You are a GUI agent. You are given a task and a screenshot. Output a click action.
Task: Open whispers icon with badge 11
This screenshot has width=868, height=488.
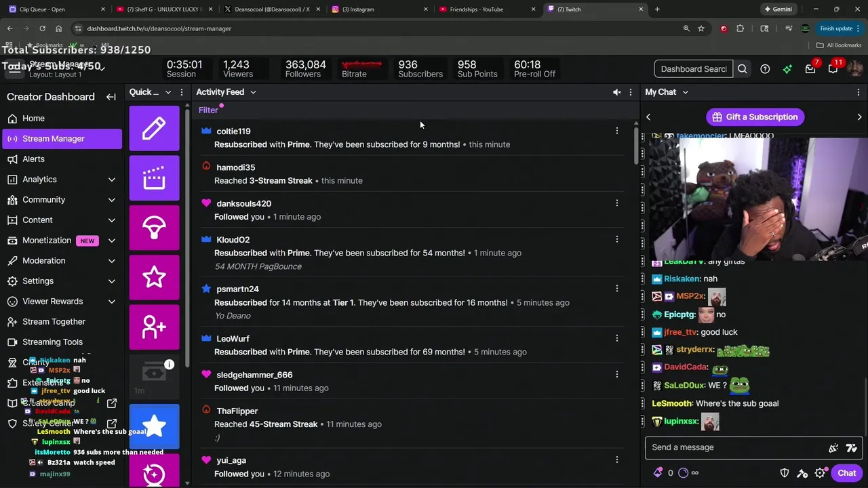833,69
